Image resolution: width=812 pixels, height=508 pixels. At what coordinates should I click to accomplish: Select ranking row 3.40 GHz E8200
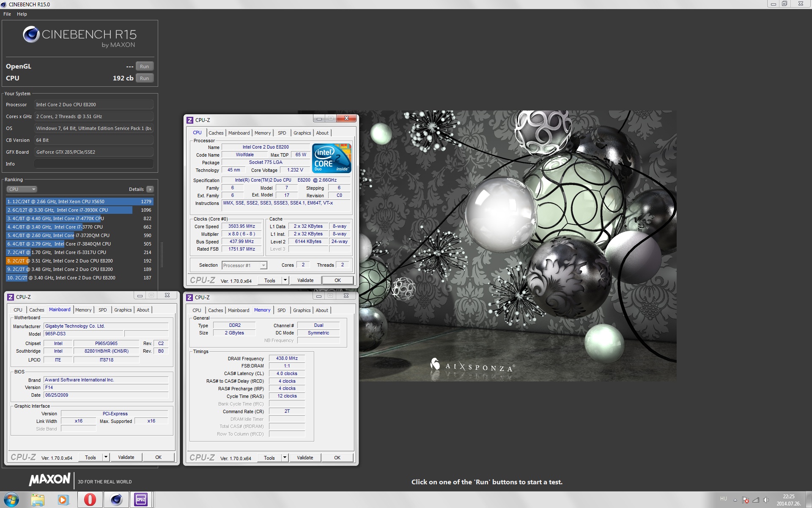pos(79,278)
